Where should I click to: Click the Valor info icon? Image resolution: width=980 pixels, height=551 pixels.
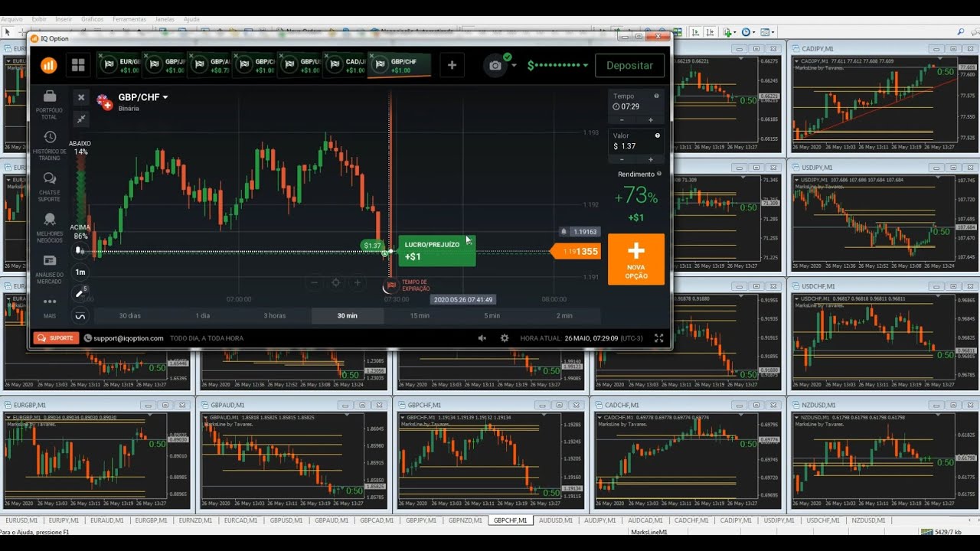pyautogui.click(x=657, y=135)
